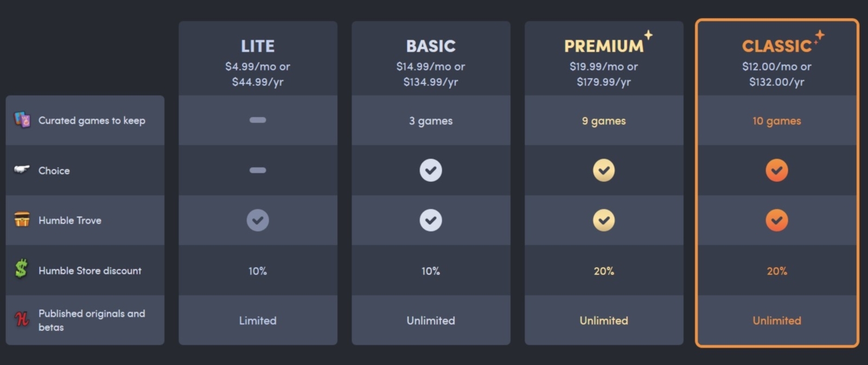
Task: Click the green dollar sign discount icon
Action: (x=21, y=268)
